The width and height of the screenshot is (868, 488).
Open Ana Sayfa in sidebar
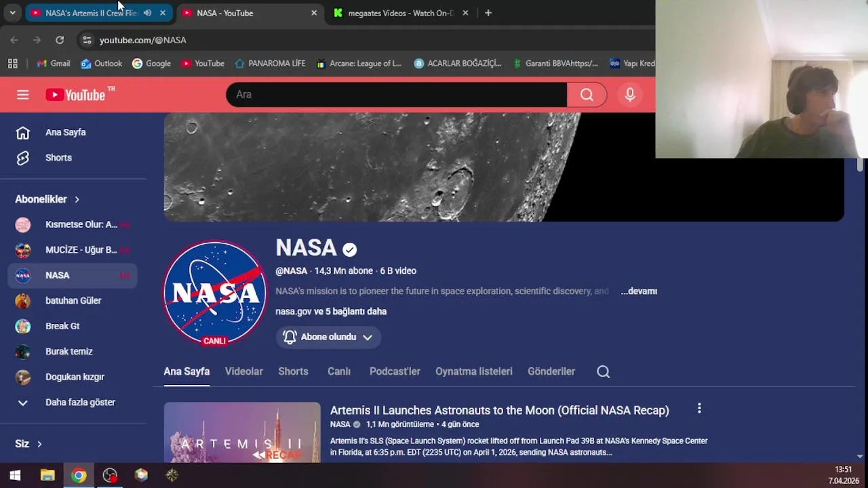point(73,132)
